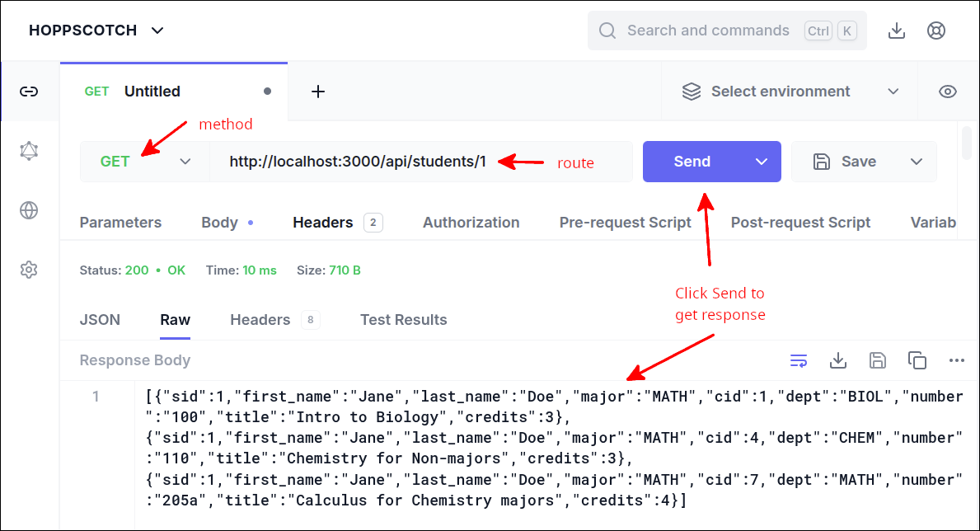
Task: Click the Send button
Action: point(692,162)
